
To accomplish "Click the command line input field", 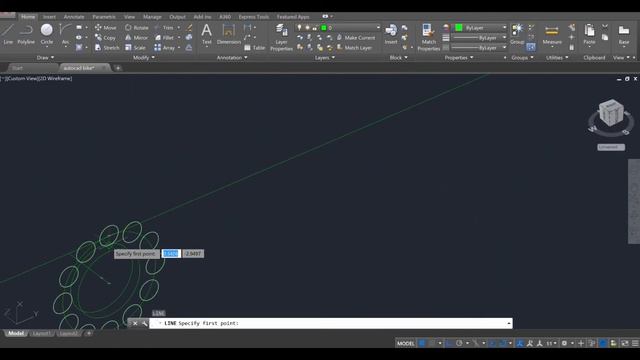I will point(331,323).
